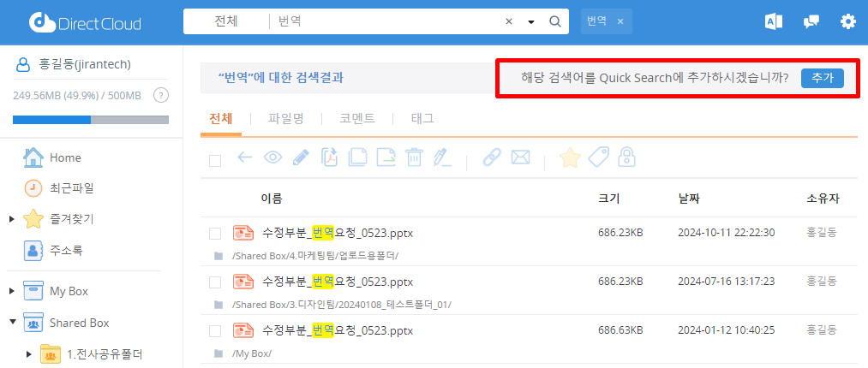The image size is (868, 368).
Task: Click the mail envelope icon in toolbar
Action: click(x=520, y=157)
